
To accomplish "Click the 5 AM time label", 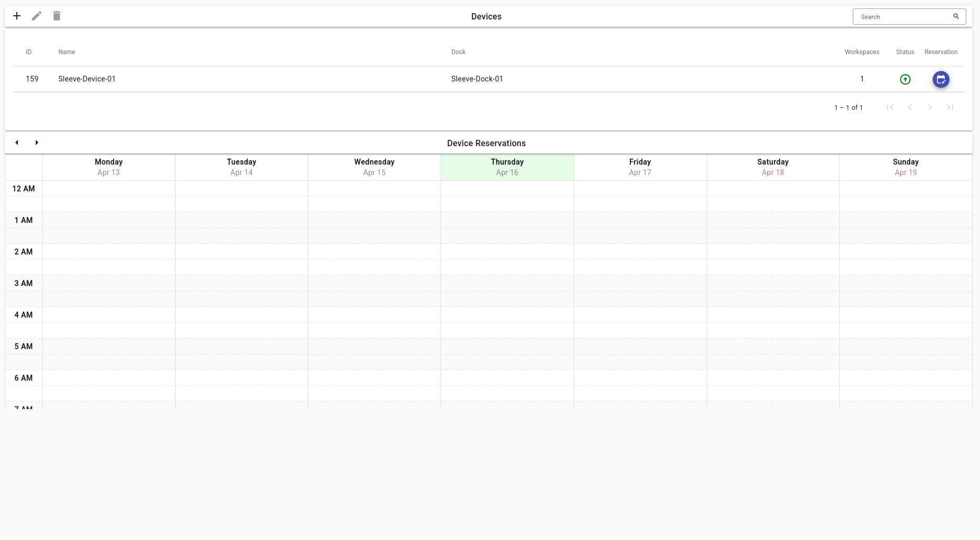I will click(x=24, y=347).
